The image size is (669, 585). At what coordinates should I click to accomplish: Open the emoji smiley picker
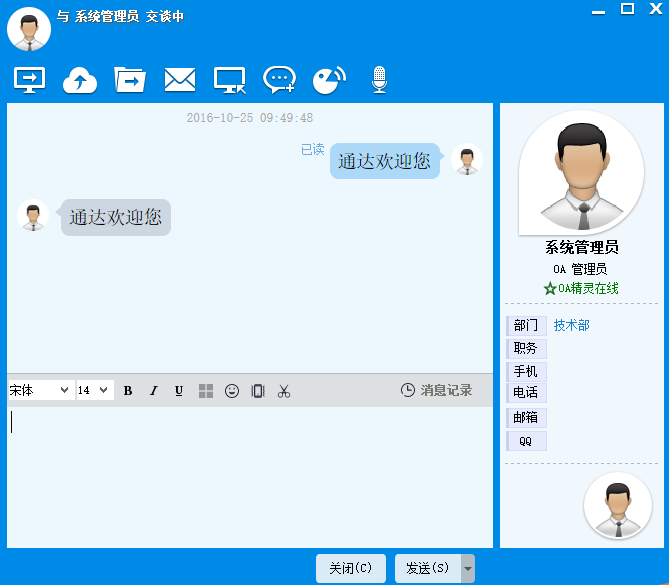pos(232,391)
